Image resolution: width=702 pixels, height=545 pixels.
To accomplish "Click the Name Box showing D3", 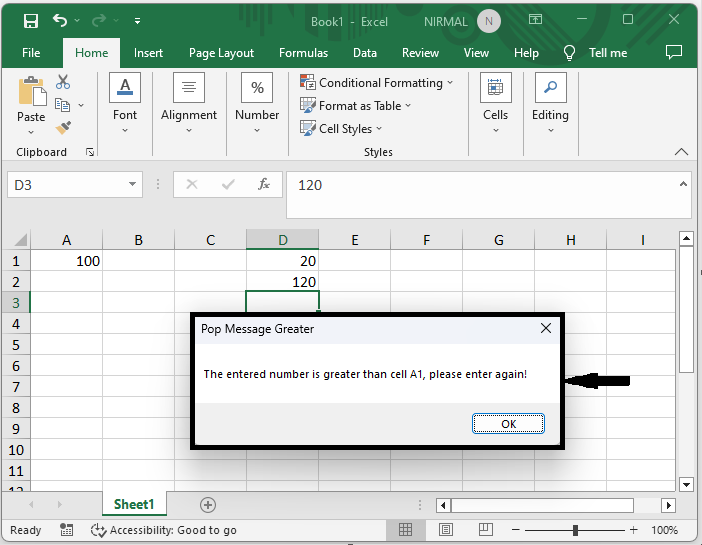I will tap(67, 185).
